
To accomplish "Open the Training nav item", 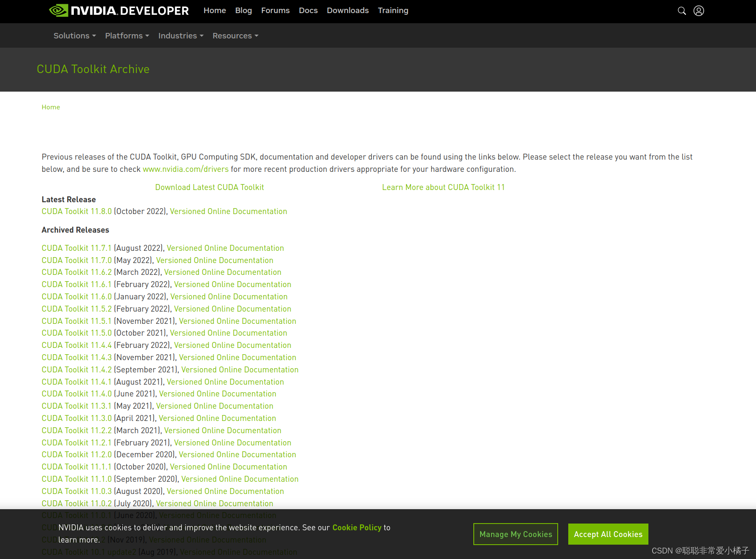I will (393, 11).
